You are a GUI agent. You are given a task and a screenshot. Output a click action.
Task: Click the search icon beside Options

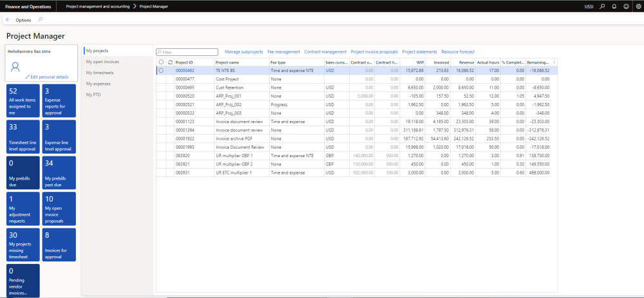click(x=41, y=20)
